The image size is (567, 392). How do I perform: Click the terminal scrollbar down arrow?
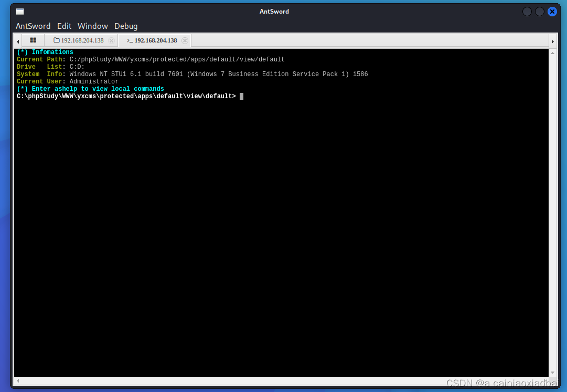[552, 373]
